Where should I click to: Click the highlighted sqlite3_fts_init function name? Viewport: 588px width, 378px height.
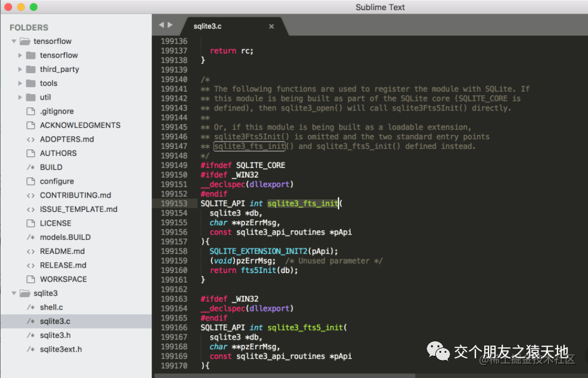303,203
